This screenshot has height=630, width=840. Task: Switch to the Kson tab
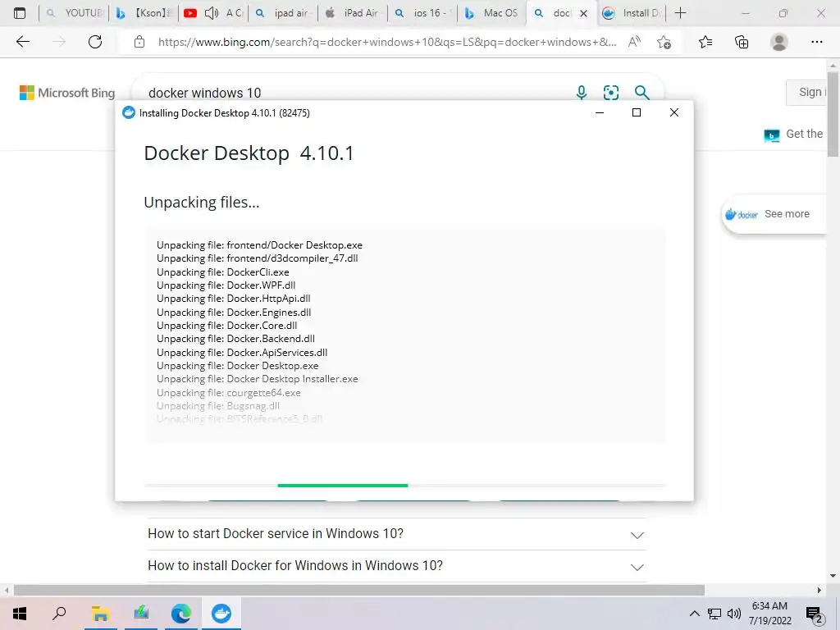(144, 13)
